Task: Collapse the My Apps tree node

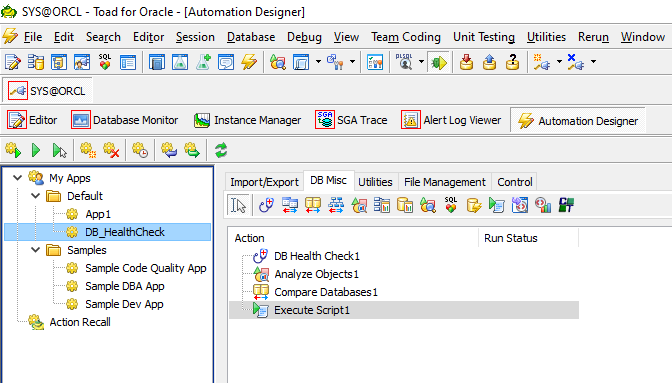Action: coord(18,177)
